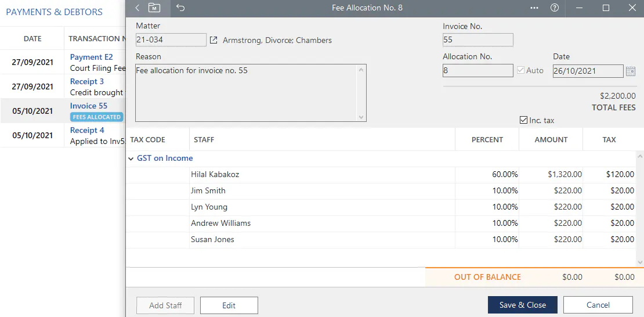Open the more options ellipsis menu
The height and width of the screenshot is (317, 644).
click(x=534, y=8)
